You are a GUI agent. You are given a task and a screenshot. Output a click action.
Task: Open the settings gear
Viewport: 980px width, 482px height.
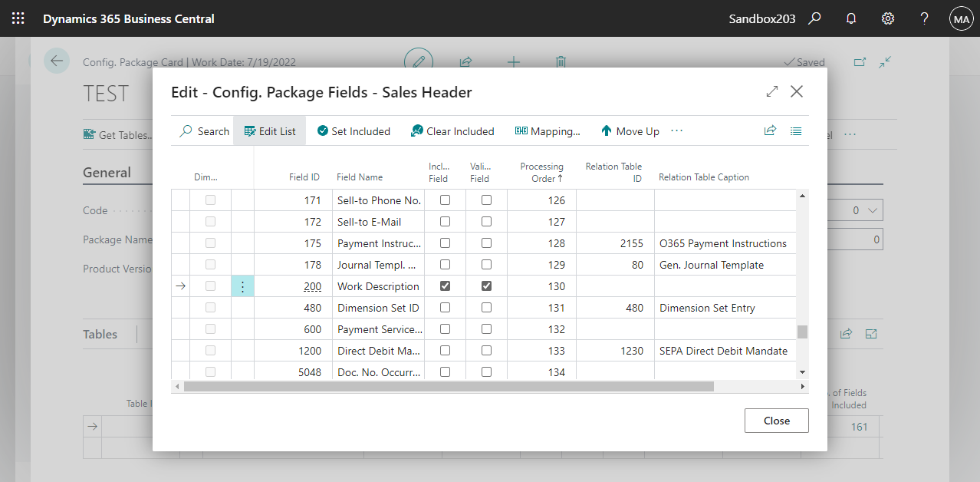tap(888, 18)
